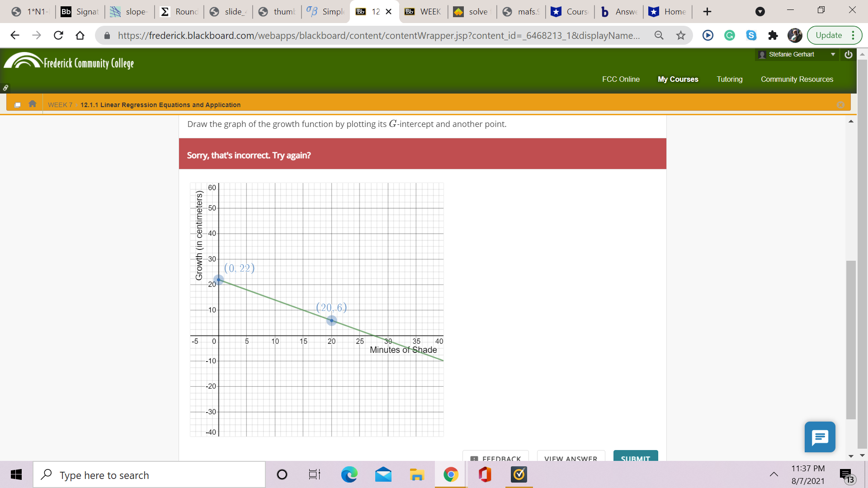Click the zoom magnifier in address bar
Screen dimensions: 868x488
(659, 35)
